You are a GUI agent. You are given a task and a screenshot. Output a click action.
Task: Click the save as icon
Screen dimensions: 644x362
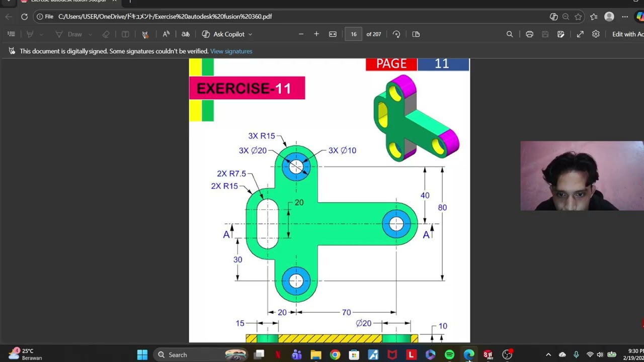click(561, 34)
